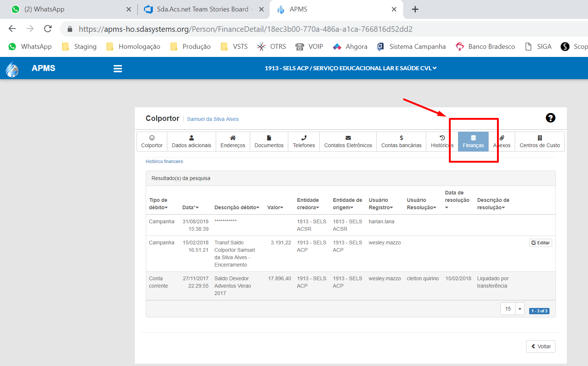588x366 pixels.
Task: Open a new browser tab
Action: (415, 9)
